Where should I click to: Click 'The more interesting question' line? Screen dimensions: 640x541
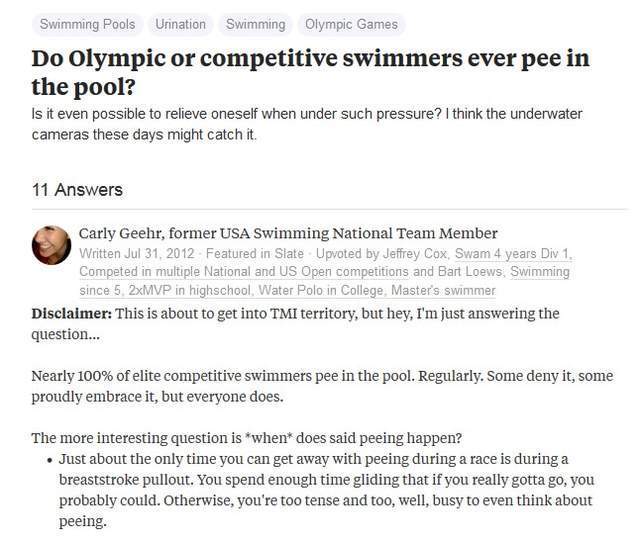pyautogui.click(x=247, y=438)
